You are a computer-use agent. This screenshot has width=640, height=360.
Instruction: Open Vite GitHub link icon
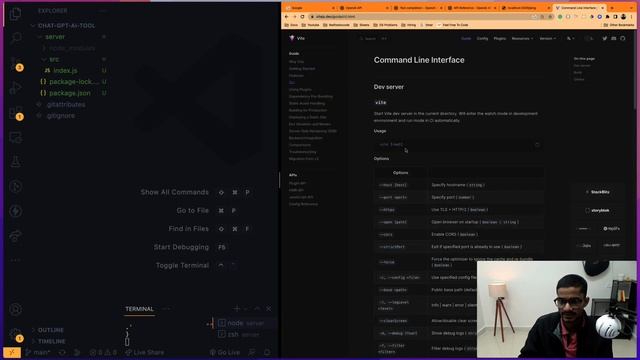[622, 38]
